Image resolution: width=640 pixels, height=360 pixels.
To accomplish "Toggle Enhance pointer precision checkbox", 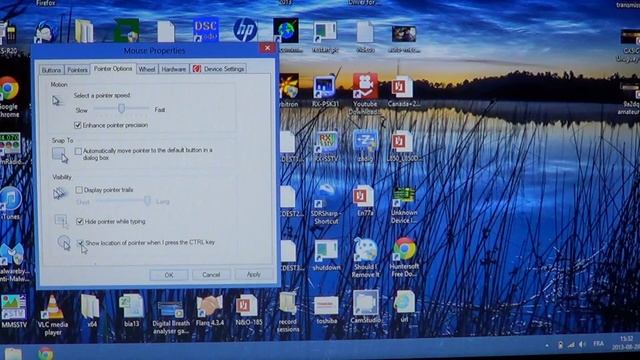I will (x=78, y=125).
